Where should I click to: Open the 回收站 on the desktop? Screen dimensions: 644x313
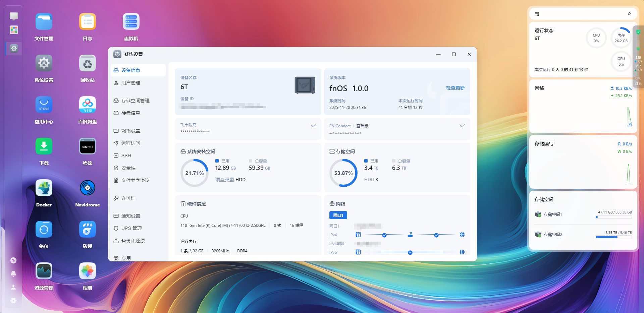[88, 63]
